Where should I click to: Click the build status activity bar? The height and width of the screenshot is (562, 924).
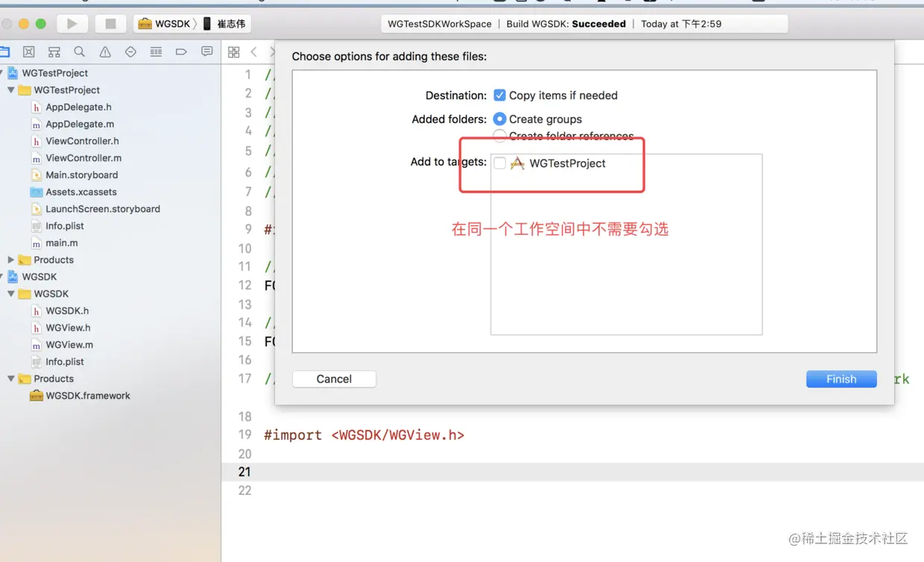[x=584, y=24]
